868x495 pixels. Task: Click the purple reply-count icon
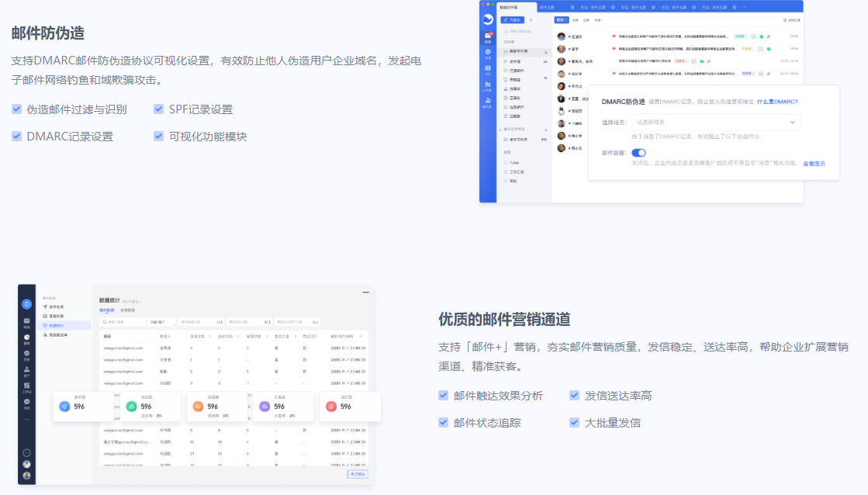265,407
